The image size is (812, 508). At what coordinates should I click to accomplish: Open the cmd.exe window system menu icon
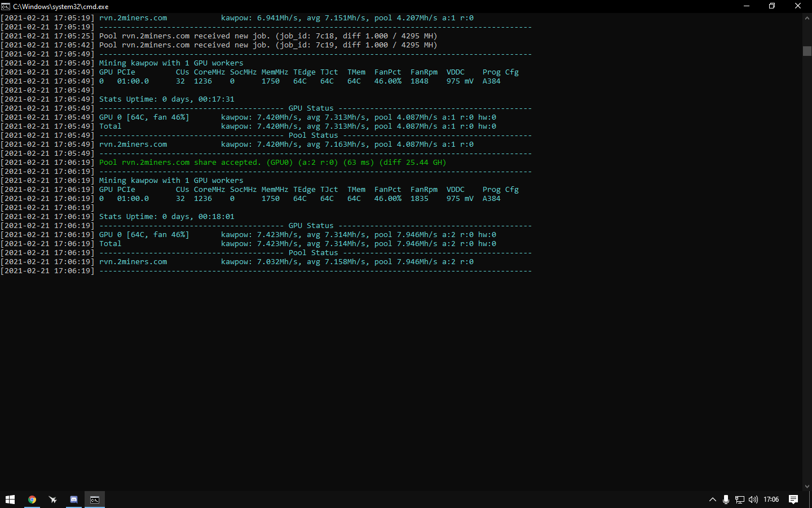6,6
